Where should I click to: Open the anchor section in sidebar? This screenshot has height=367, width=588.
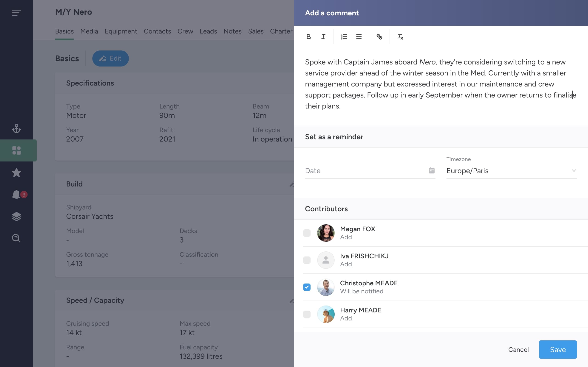coord(17,128)
